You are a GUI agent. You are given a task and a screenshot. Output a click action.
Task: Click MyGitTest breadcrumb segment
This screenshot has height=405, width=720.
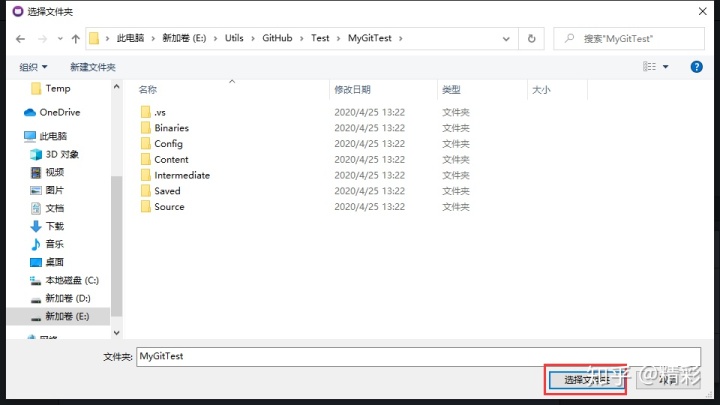[370, 38]
